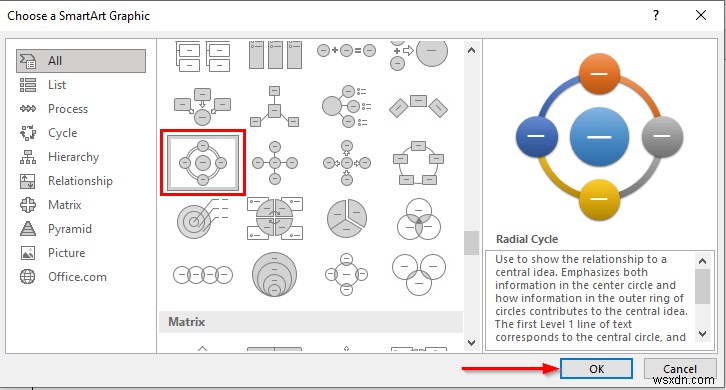Choose the Stacked Venn nested circles layout
This screenshot has width=726, height=390.
coord(275,274)
